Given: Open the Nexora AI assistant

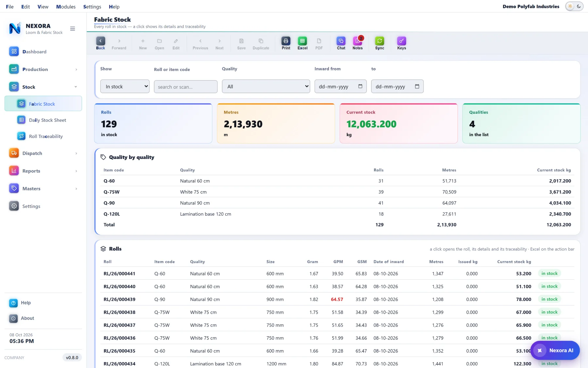Looking at the screenshot, I should point(555,350).
